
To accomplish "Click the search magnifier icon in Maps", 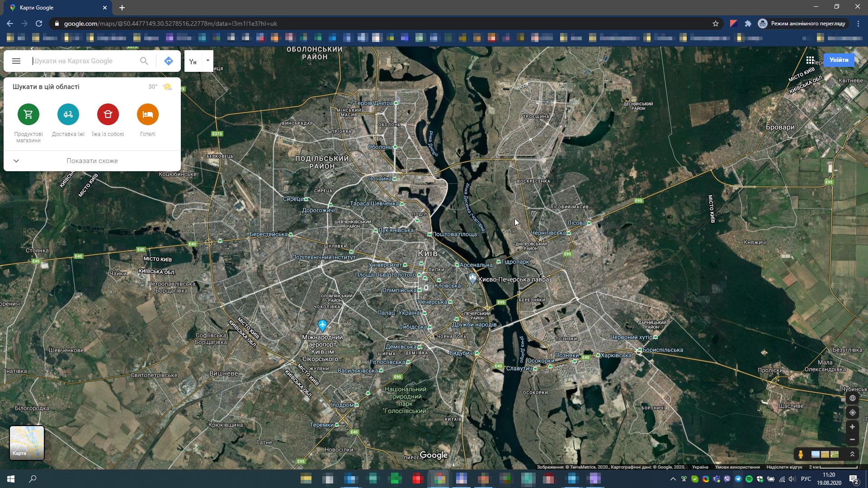I will [144, 61].
